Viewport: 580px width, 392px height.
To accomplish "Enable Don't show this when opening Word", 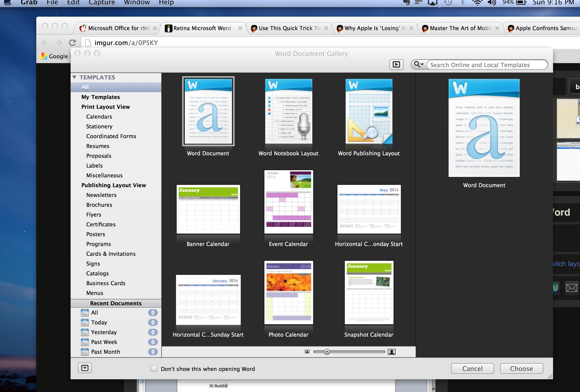I will pyautogui.click(x=154, y=368).
